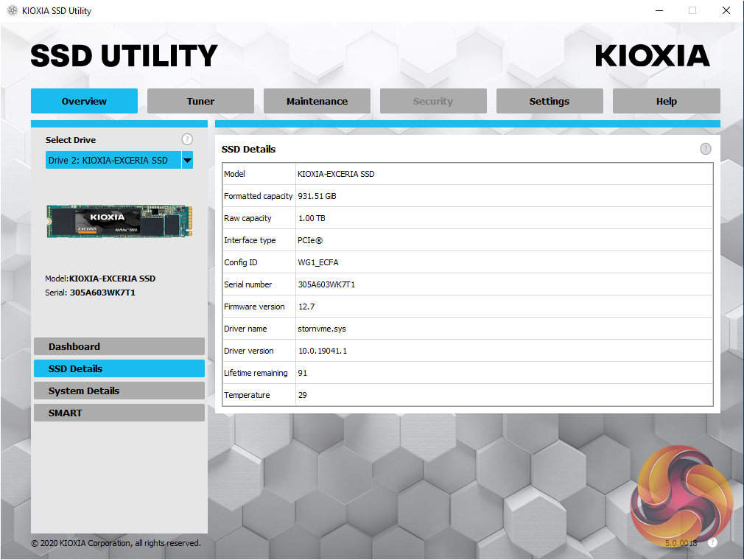Click the Model value KIOXIA-EXCERIA SSD in table
This screenshot has height=560, width=744.
pos(336,174)
